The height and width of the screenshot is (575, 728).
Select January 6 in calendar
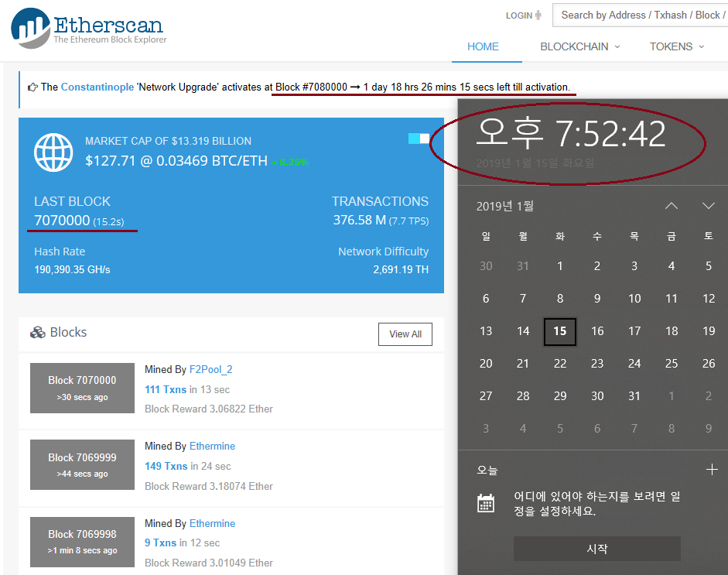coord(486,299)
